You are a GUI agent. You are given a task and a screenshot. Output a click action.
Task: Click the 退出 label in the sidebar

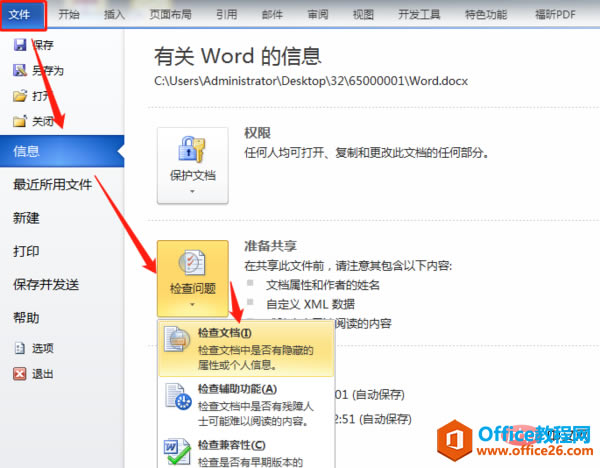tap(42, 374)
